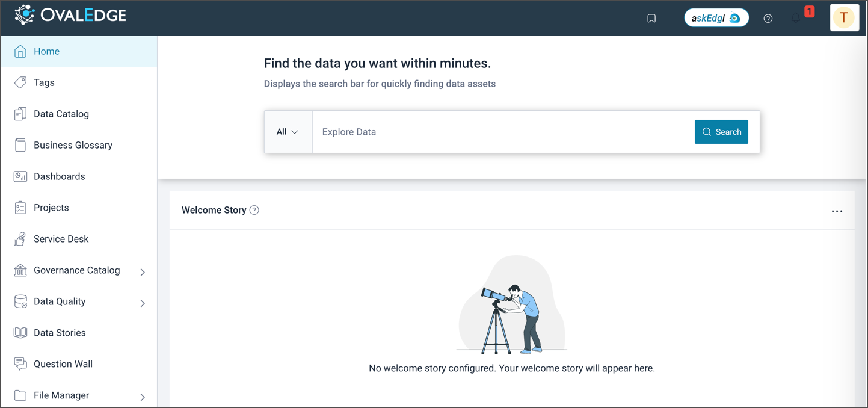
Task: Expand the Governance Catalog submenu
Action: click(x=143, y=272)
